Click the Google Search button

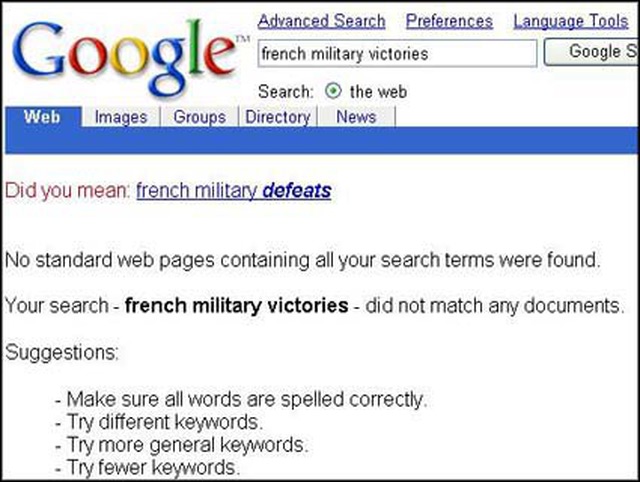(592, 52)
